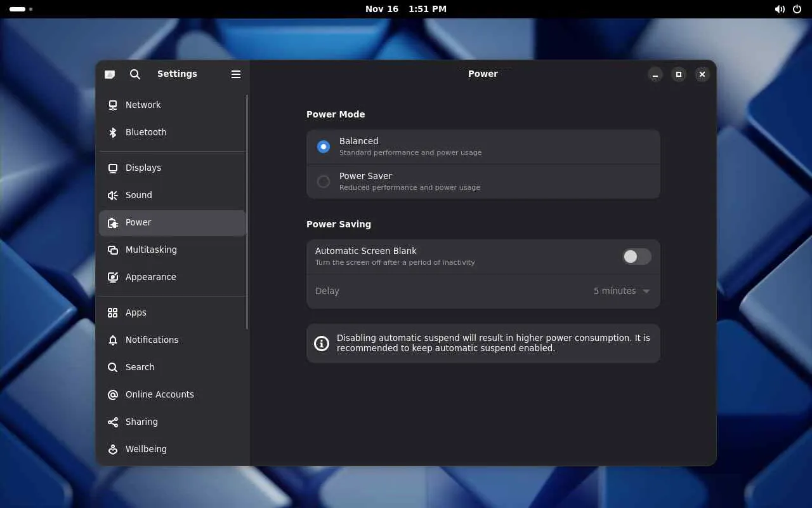
Task: Open the Delay 5 minutes dropdown
Action: 483,291
